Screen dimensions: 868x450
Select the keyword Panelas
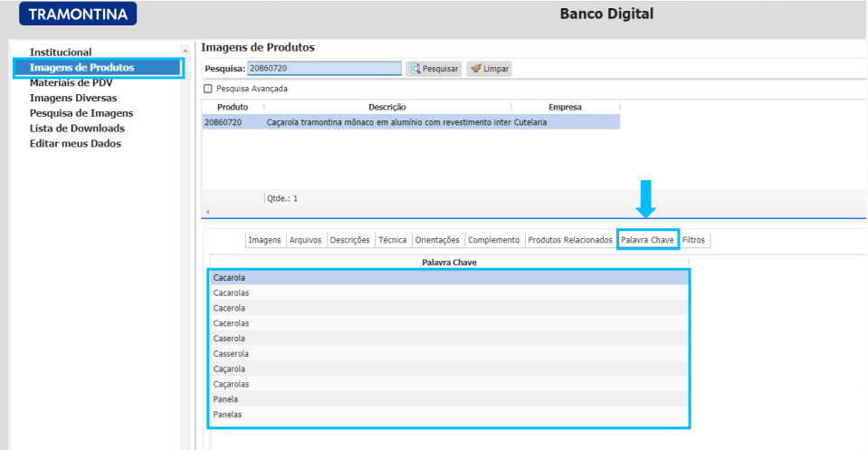coord(449,415)
